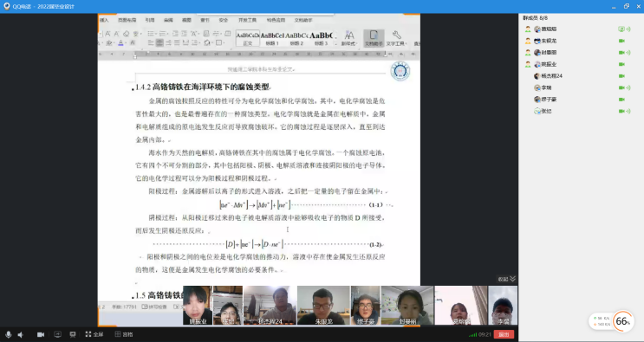
Task: Open the borders dropdown
Action: [x=220, y=42]
